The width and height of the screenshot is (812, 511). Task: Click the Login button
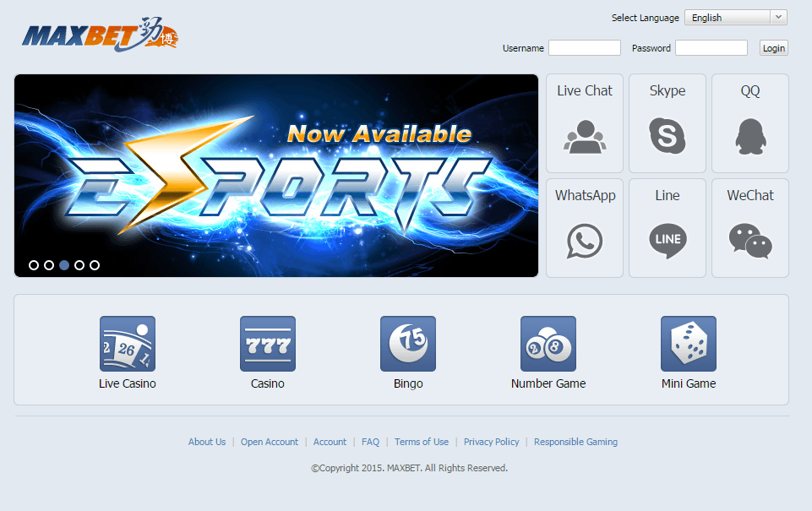click(x=774, y=47)
